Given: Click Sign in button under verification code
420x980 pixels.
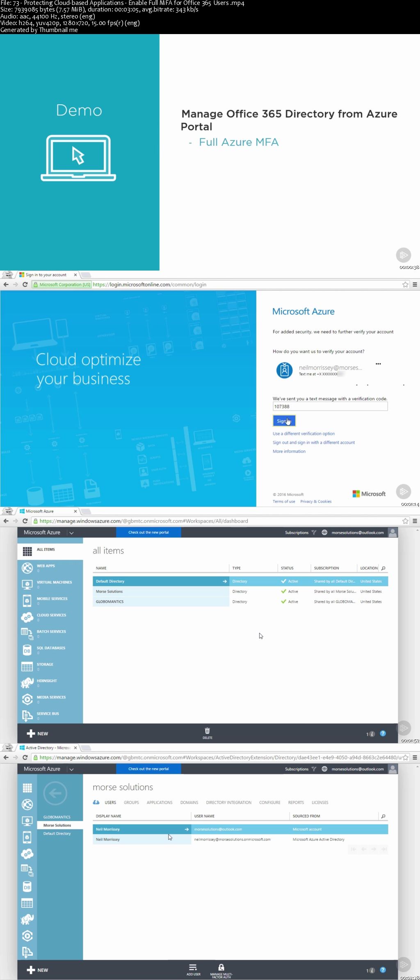Looking at the screenshot, I should (x=284, y=421).
